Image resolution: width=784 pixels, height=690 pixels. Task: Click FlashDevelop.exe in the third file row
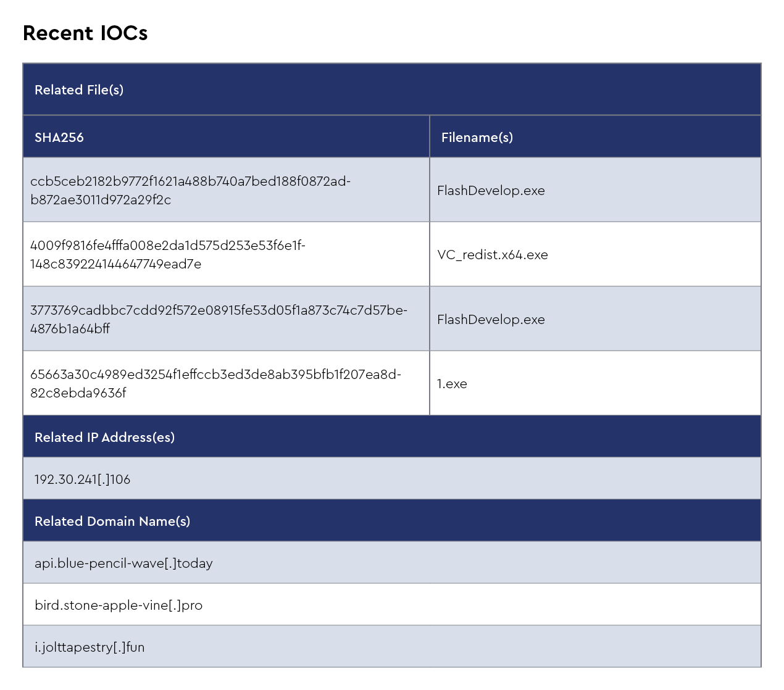pos(491,320)
